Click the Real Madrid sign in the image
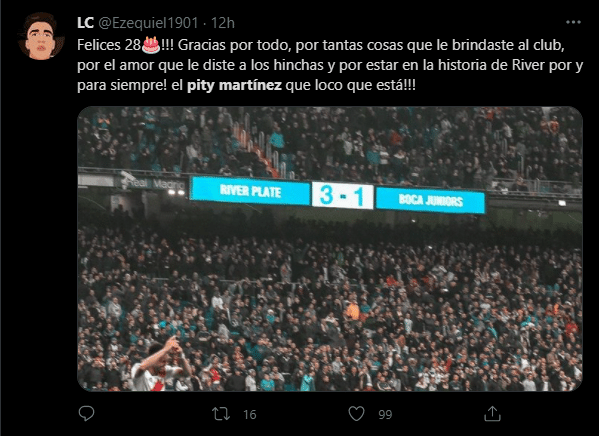 coord(153,183)
